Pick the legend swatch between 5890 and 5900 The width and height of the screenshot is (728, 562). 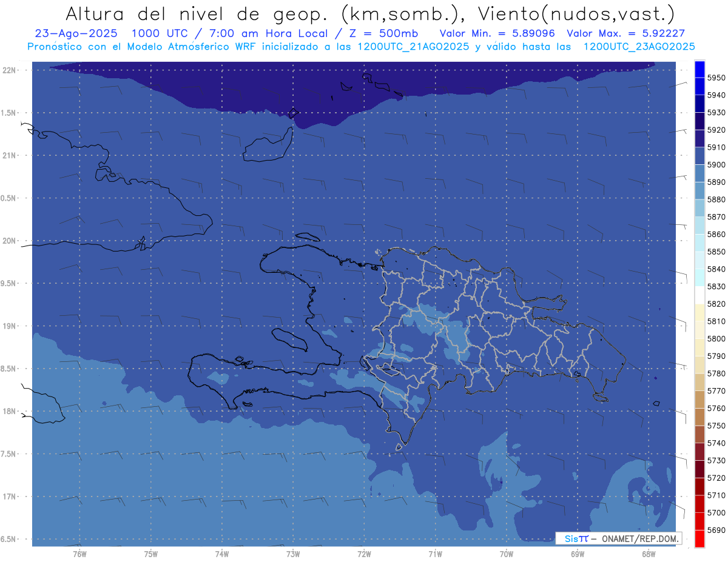pos(699,173)
